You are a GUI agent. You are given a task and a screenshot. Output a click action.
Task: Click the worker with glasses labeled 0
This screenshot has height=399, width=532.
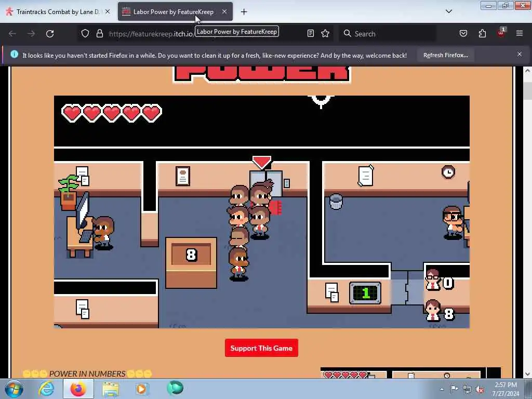[433, 280]
